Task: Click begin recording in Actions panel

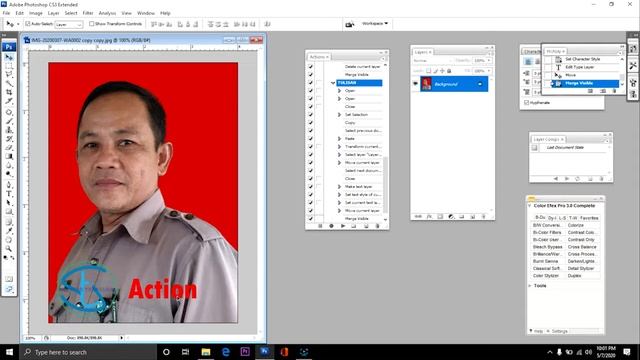Action: [x=331, y=226]
